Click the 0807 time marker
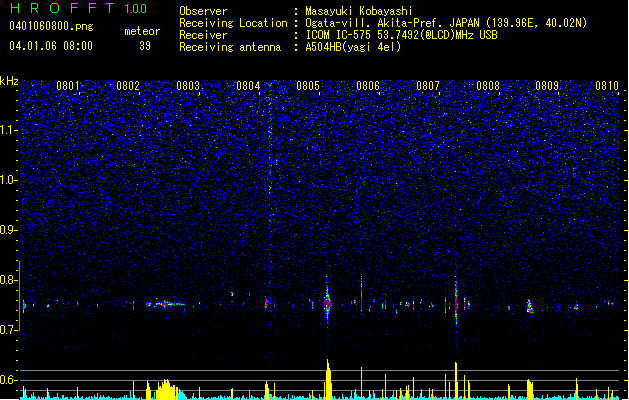 click(x=428, y=86)
